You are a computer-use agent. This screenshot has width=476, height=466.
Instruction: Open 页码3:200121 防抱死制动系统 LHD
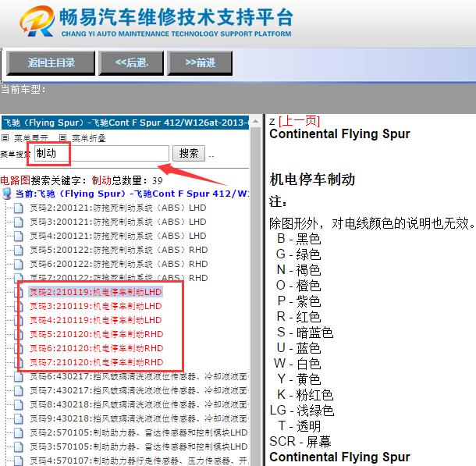tap(118, 222)
